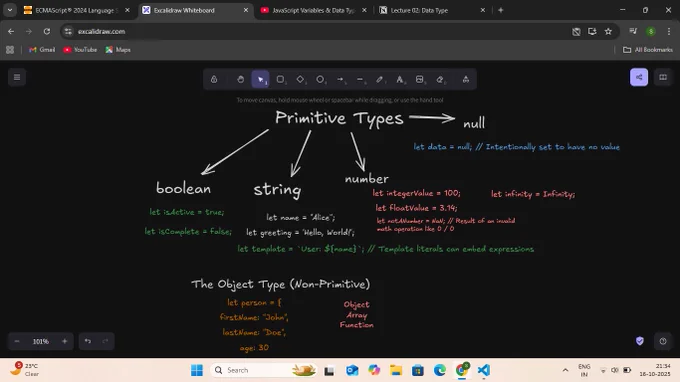Click The Object Type (Non-Primitive) heading
This screenshot has height=382, width=680.
coord(281,284)
